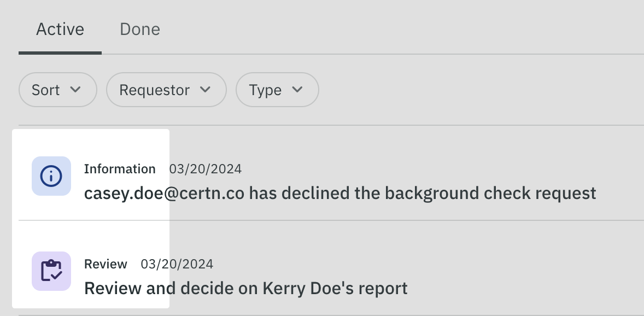Click the casey.doe@certn.co email text

pos(165,193)
